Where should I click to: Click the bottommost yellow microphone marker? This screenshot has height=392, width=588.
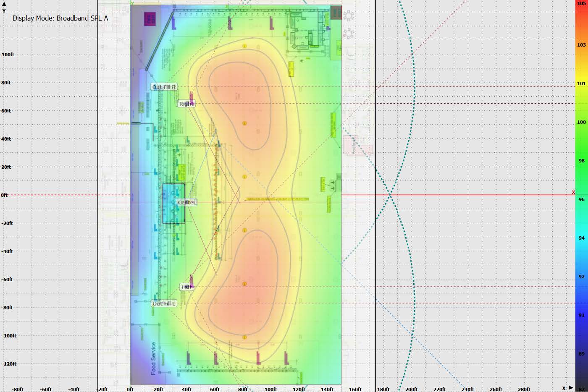click(244, 337)
